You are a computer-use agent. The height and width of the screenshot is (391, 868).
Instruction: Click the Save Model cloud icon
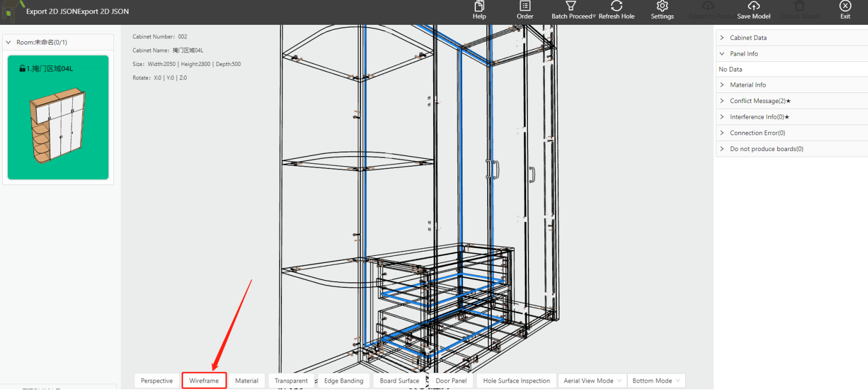(x=754, y=7)
